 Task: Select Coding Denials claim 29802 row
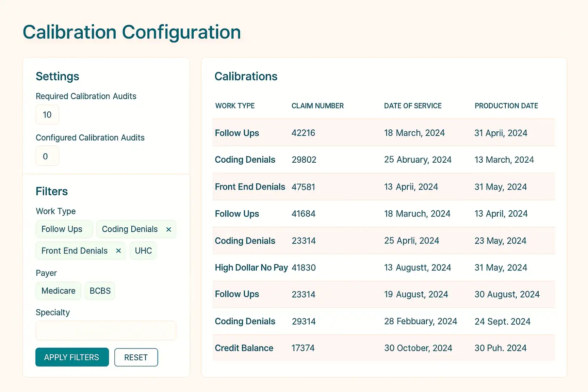point(384,160)
